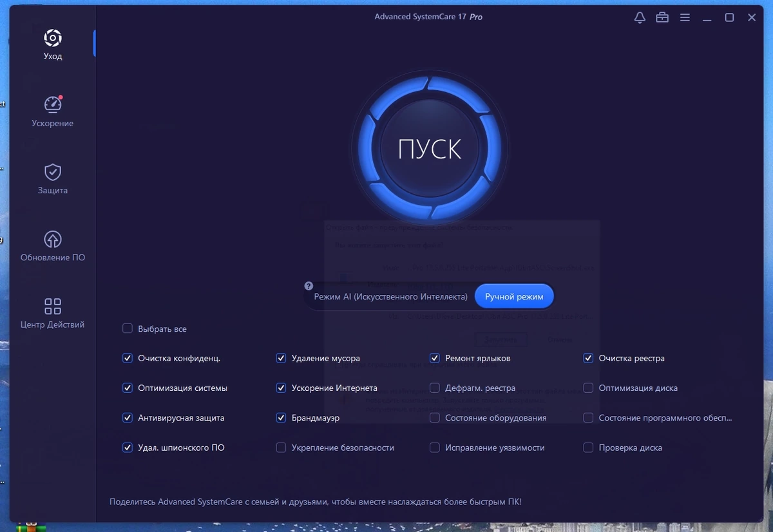Uncheck Удаление мусора checkbox
Screen dimensions: 773x532
[281, 358]
